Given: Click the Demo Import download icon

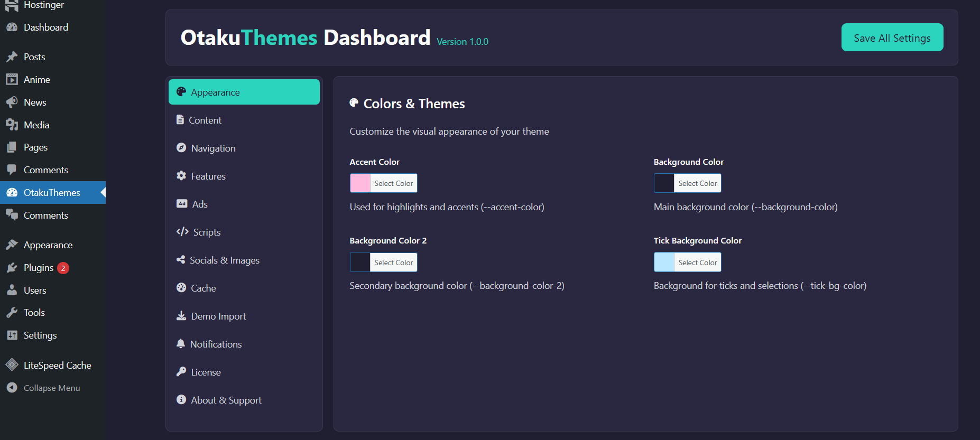Looking at the screenshot, I should (181, 316).
